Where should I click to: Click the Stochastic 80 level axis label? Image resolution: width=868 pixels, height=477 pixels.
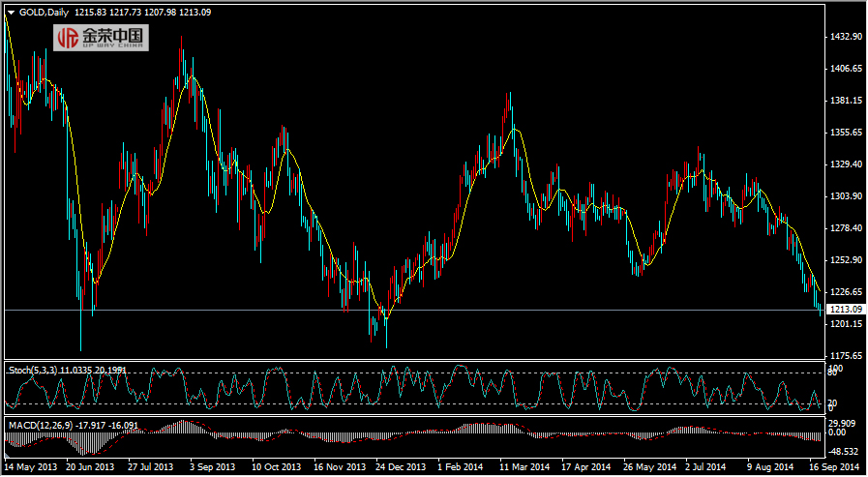click(x=831, y=374)
